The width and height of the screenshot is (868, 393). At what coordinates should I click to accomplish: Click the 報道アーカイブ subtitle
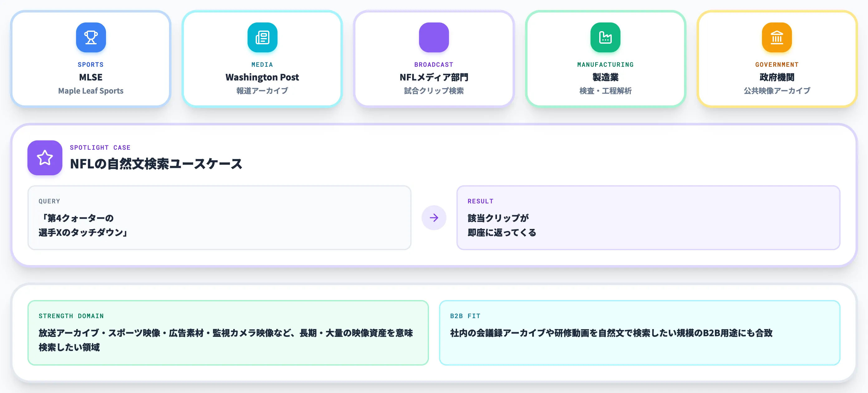tap(262, 91)
